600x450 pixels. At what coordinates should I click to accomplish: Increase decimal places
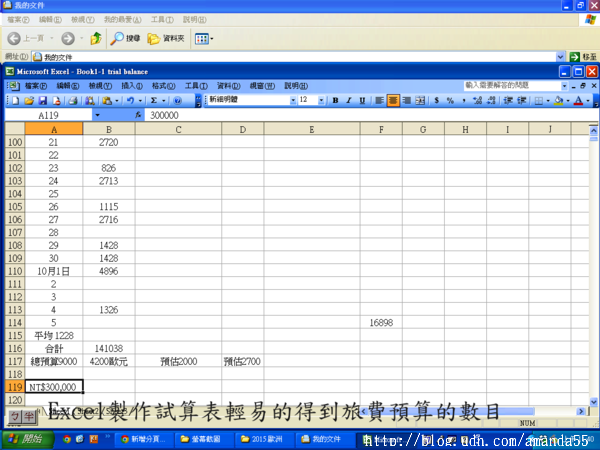click(x=477, y=101)
